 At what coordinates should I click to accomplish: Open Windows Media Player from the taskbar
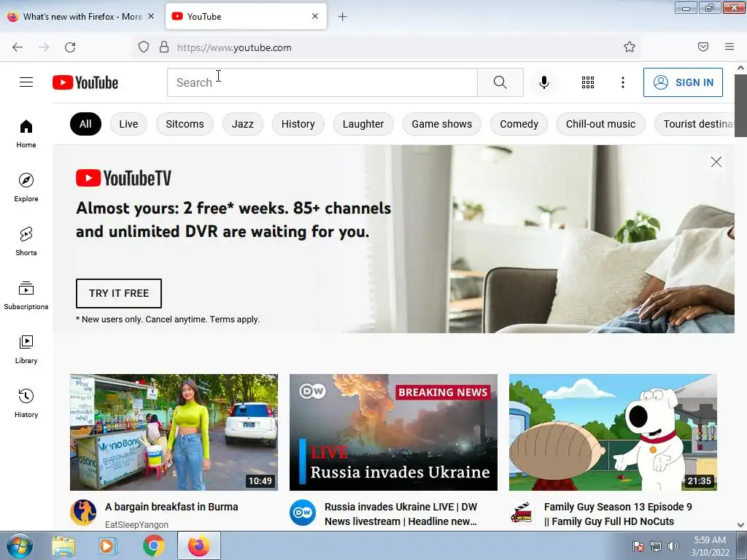click(108, 545)
